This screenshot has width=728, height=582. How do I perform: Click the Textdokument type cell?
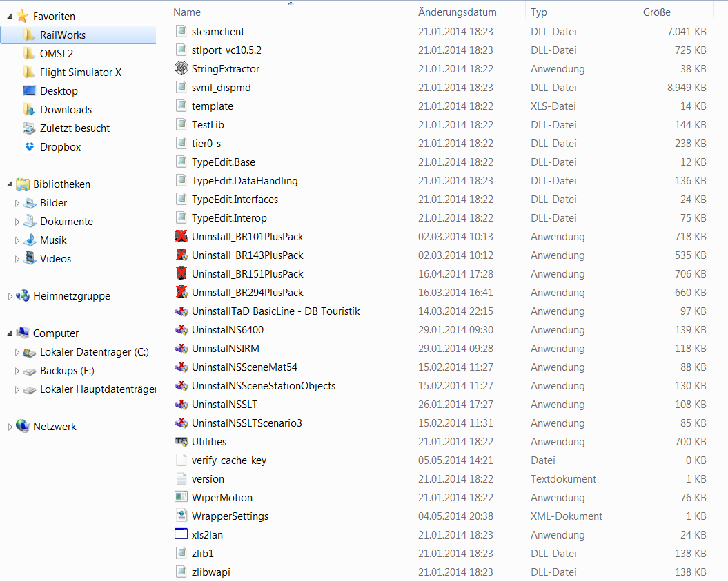(563, 479)
